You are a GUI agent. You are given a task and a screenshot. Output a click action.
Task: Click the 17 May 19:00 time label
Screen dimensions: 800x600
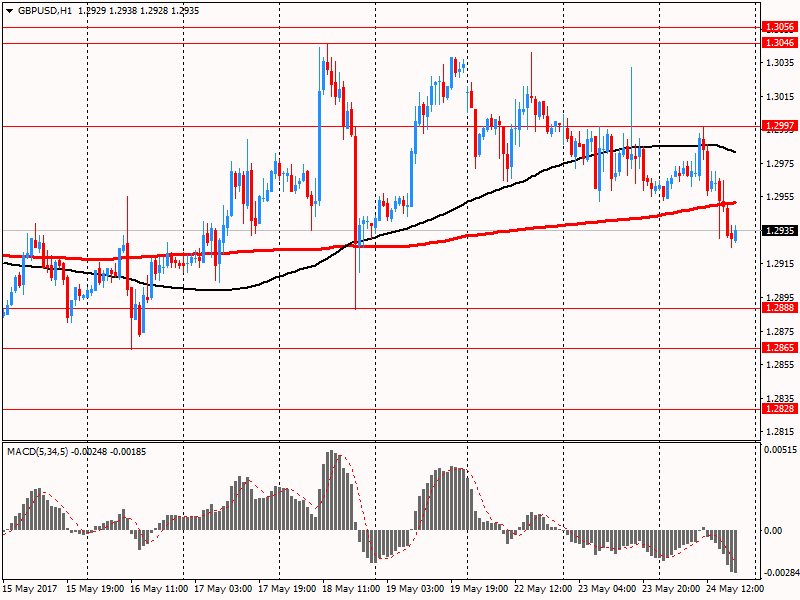coord(287,589)
